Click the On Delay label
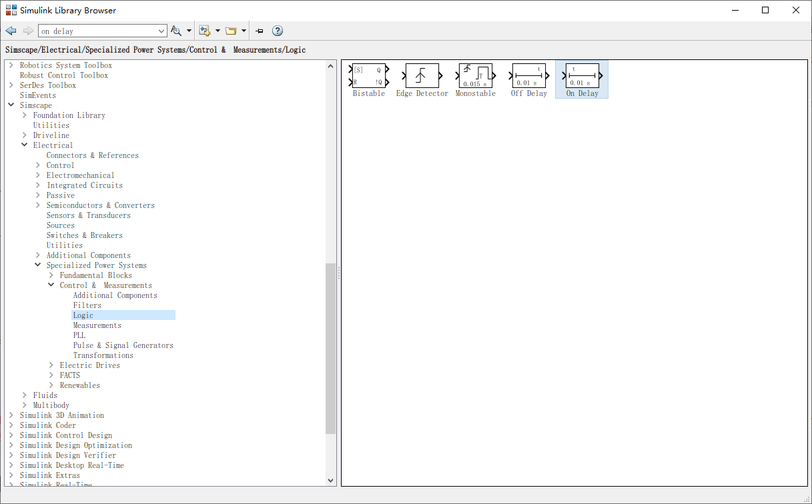The height and width of the screenshot is (504, 812). point(582,94)
